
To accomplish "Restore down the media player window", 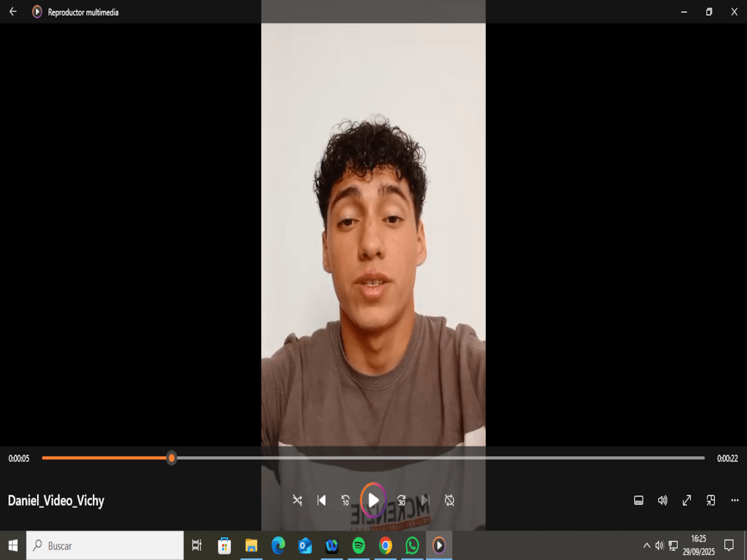I will point(709,12).
